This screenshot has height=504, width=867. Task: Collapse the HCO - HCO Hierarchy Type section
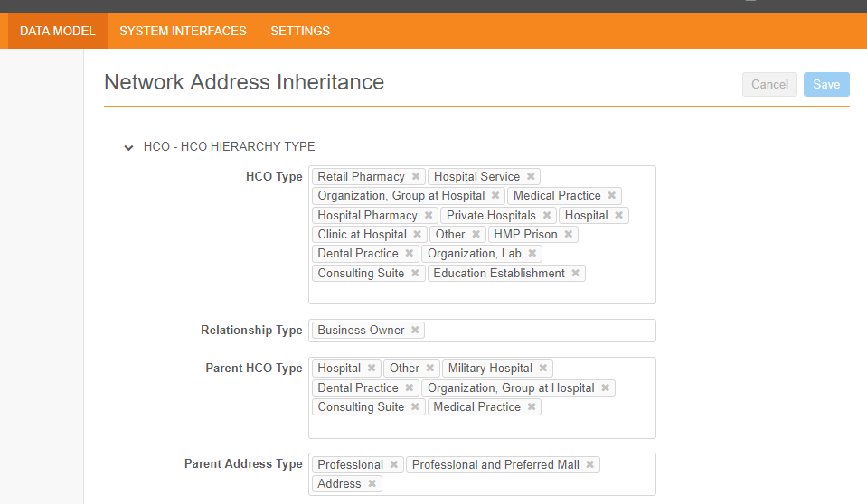[x=128, y=147]
